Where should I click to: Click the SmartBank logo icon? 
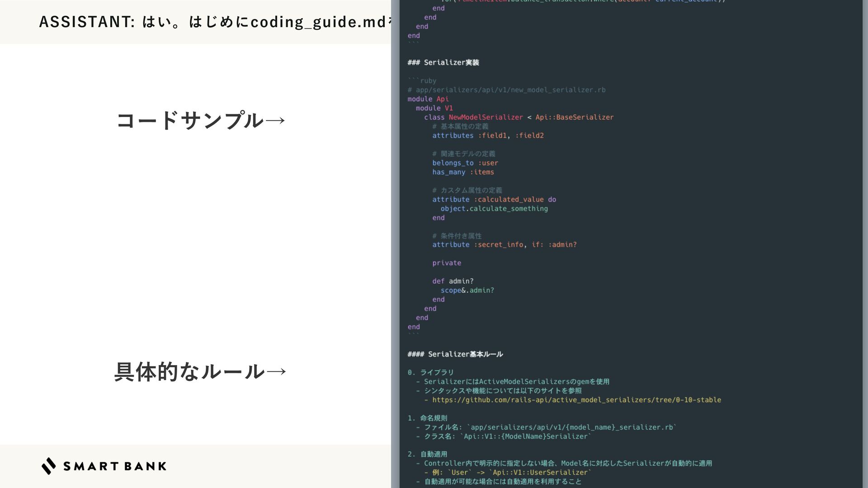[x=49, y=466]
